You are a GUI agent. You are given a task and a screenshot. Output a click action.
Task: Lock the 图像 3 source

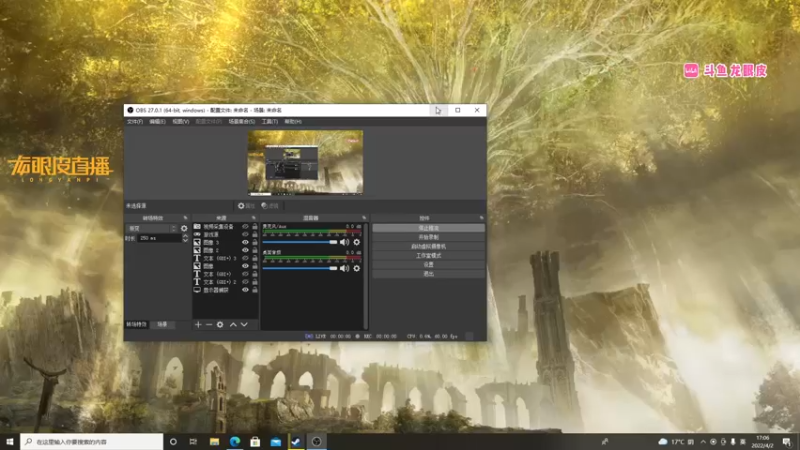(255, 242)
